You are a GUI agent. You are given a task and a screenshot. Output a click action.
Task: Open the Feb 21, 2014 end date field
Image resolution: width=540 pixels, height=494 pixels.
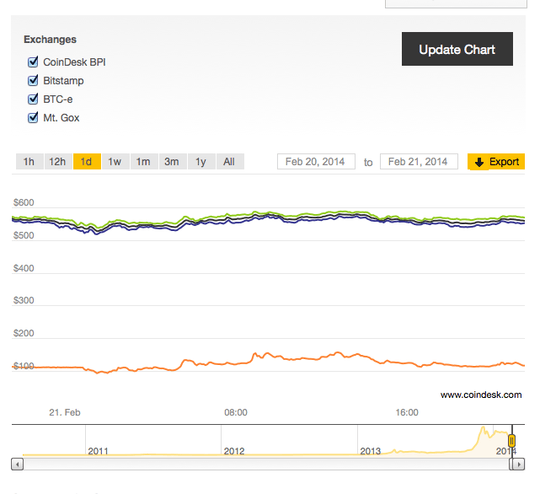(x=419, y=162)
